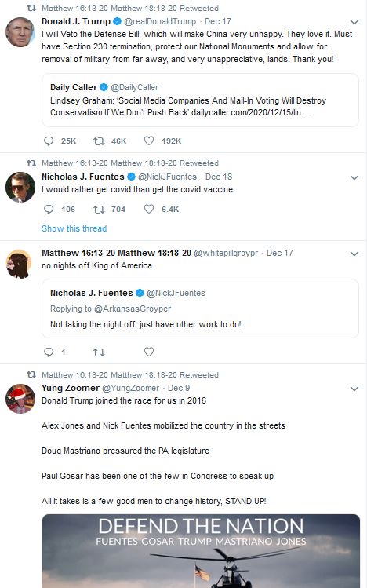367x588 pixels.
Task: Click Donald J. Trump's profile avatar
Action: [x=20, y=32]
